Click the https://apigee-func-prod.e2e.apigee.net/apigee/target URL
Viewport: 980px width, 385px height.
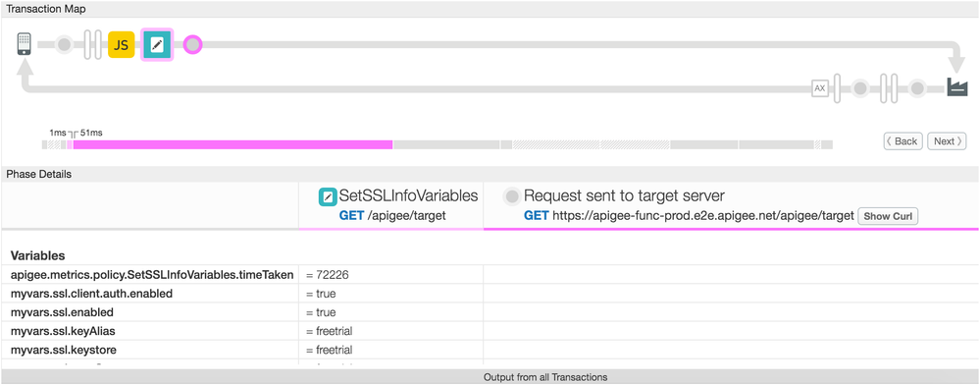(x=703, y=216)
